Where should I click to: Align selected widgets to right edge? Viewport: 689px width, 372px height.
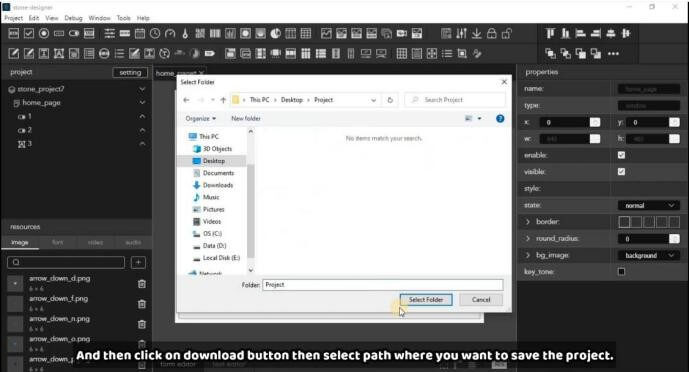click(596, 33)
